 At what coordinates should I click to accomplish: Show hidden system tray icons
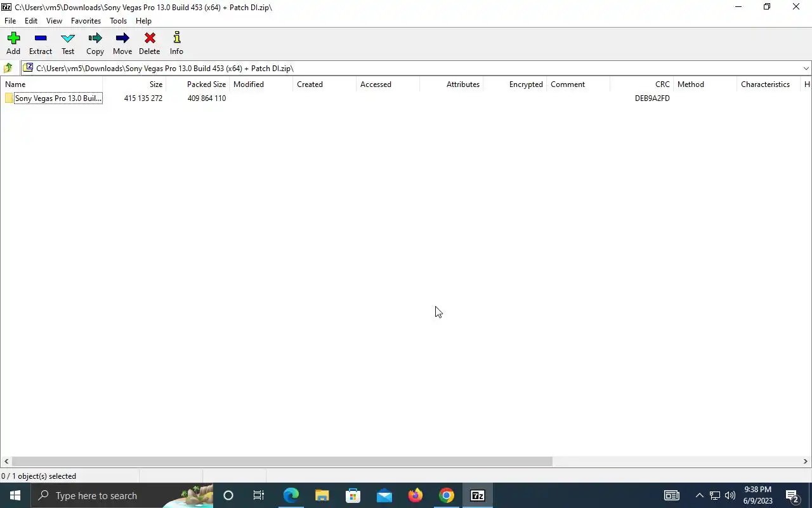point(699,495)
